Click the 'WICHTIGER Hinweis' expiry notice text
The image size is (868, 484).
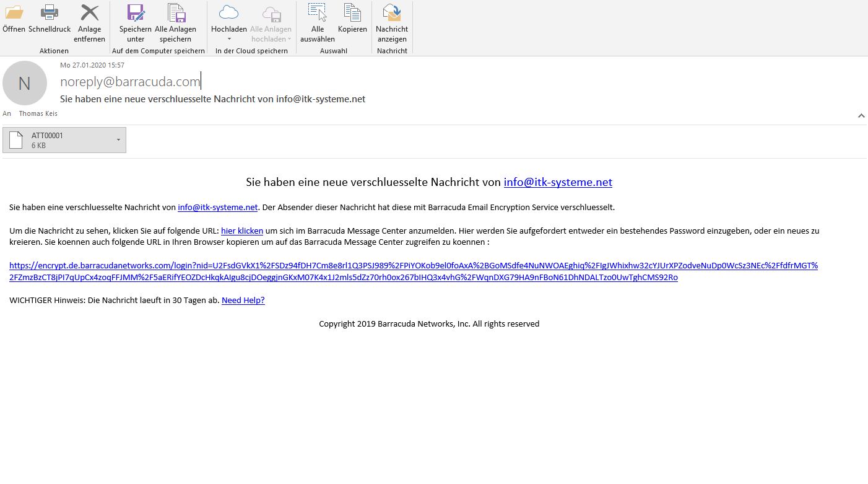(115, 300)
